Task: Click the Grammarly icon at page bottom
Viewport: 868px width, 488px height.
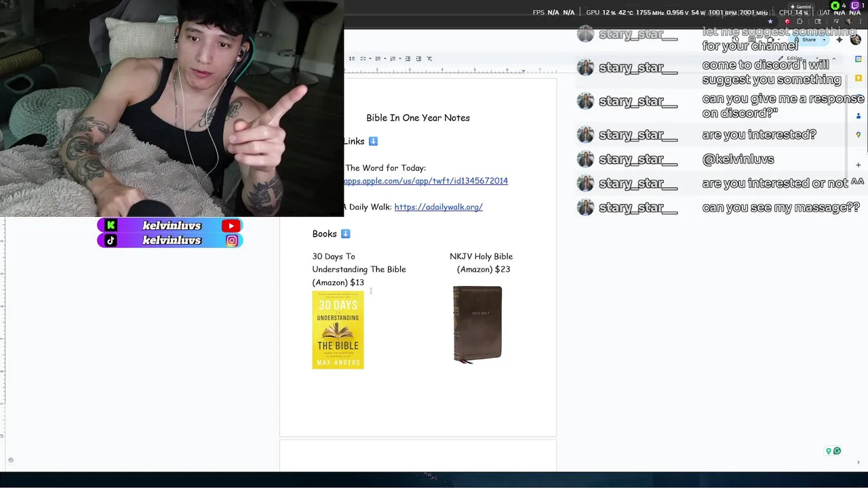Action: [x=837, y=451]
